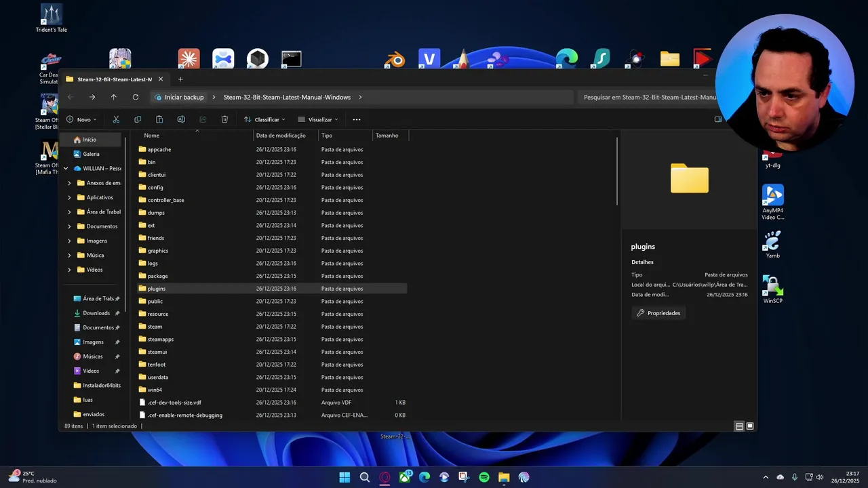The height and width of the screenshot is (488, 868).
Task: Click the Delete trash icon
Action: coord(224,119)
